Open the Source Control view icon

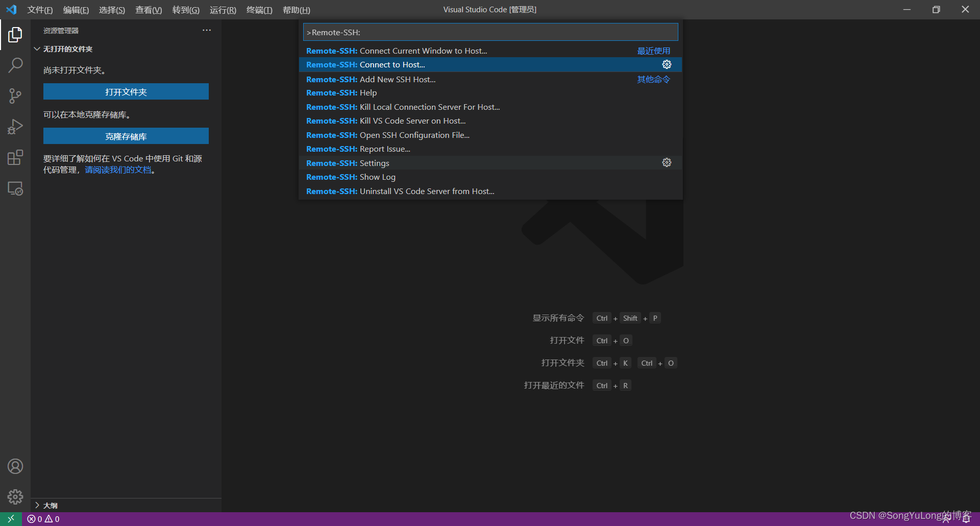point(15,96)
